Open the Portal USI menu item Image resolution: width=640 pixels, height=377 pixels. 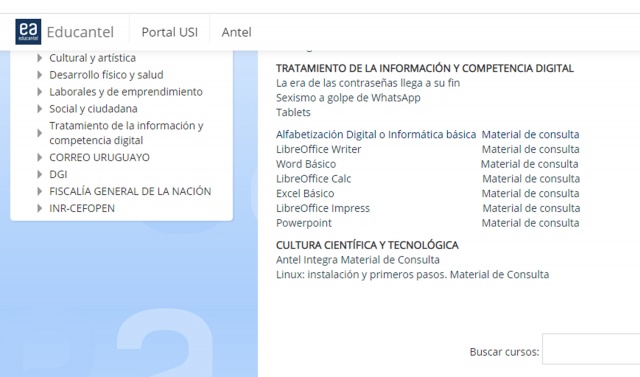(x=169, y=32)
